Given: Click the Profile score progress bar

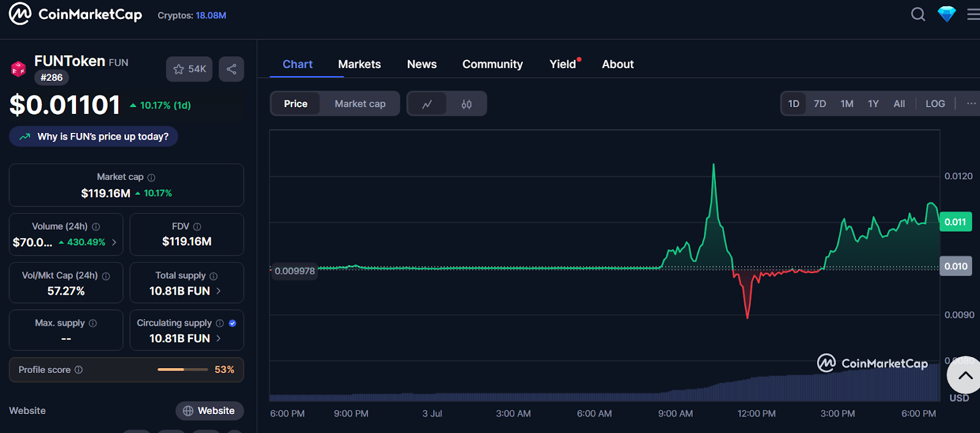Looking at the screenshot, I should 183,370.
